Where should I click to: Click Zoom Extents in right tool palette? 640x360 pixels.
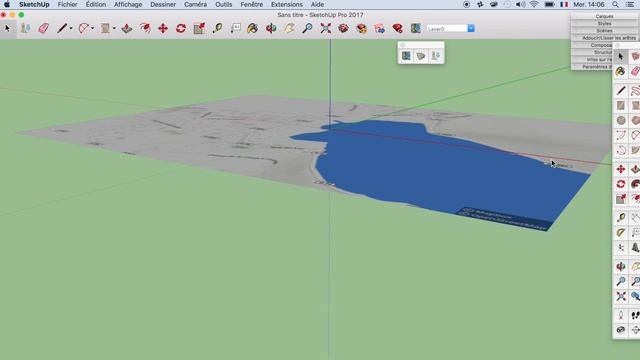tap(621, 296)
